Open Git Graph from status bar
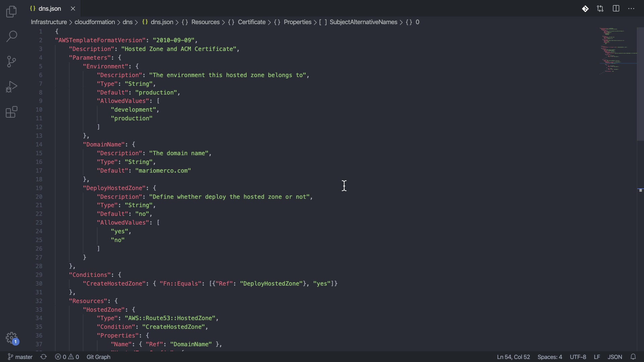Screen dimensions: 644x362 [x=99, y=357]
